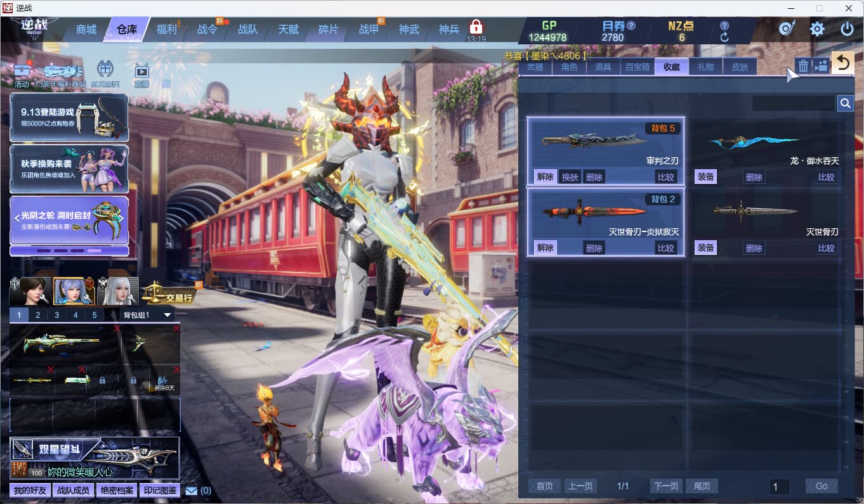
Task: Show previous banner with left arrow
Action: [x=17, y=219]
